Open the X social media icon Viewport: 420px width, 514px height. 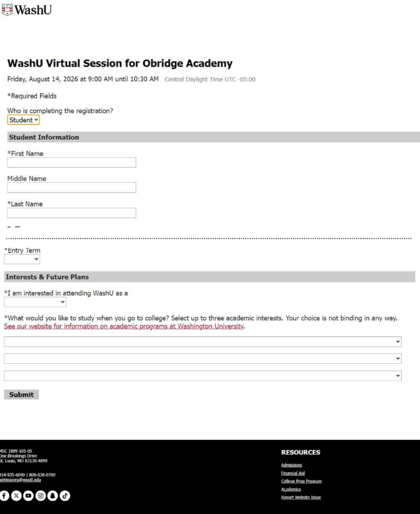click(16, 496)
